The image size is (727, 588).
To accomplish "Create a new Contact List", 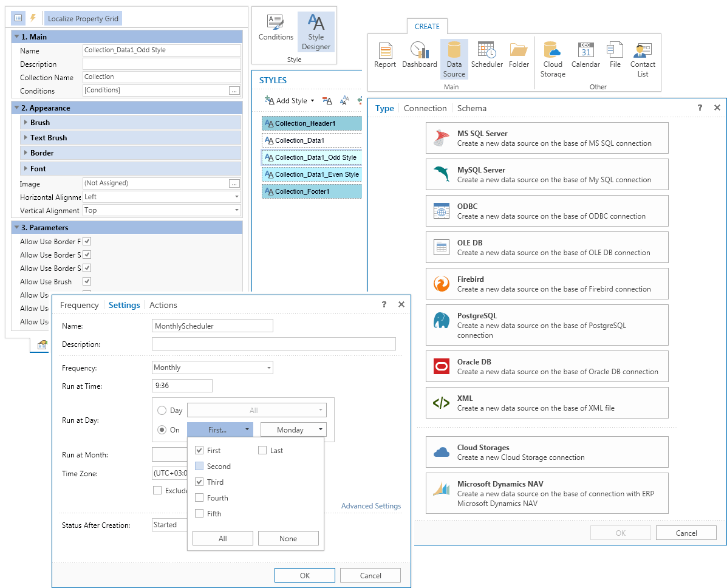I will click(x=643, y=60).
